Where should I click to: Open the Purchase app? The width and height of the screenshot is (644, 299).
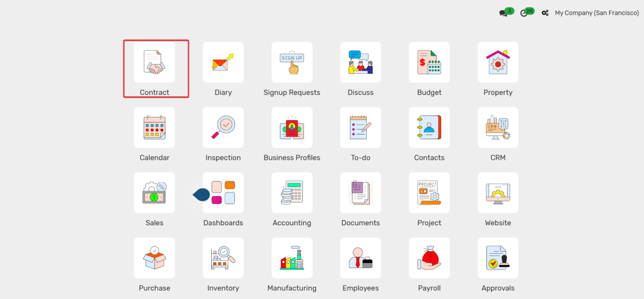[x=154, y=258]
